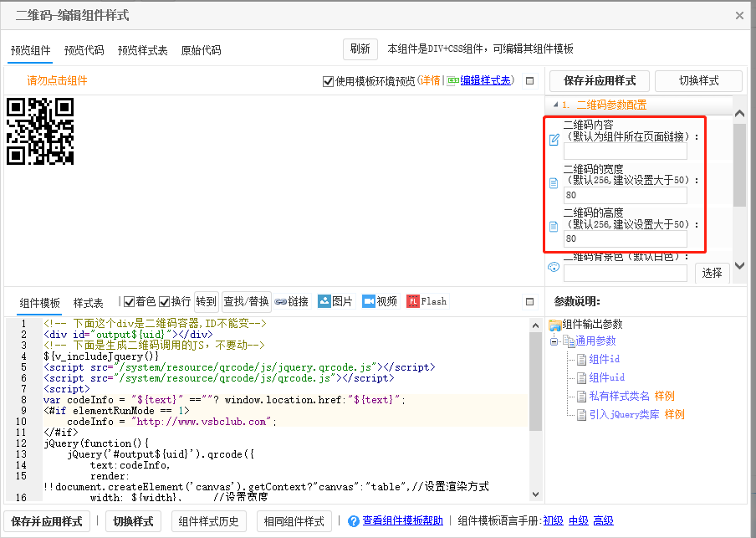The width and height of the screenshot is (756, 538).
Task: Insert an image with the 图片 icon
Action: tap(324, 301)
